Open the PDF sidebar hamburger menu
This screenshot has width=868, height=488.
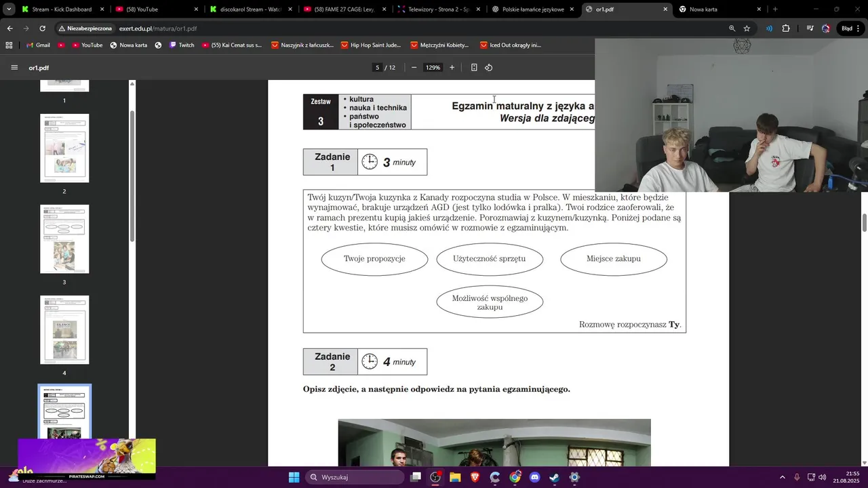(x=14, y=68)
